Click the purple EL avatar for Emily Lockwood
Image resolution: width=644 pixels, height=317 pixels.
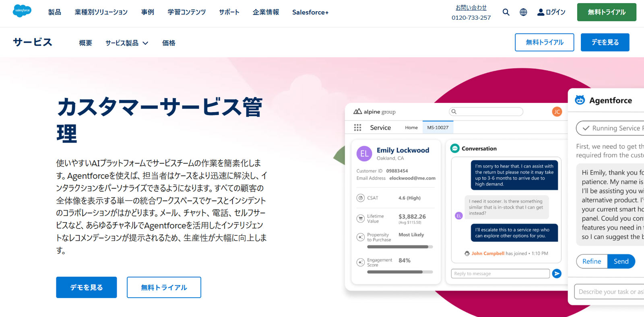point(364,154)
